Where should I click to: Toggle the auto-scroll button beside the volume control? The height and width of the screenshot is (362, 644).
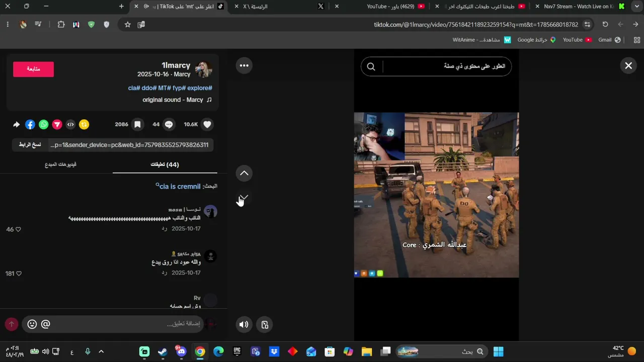(265, 325)
